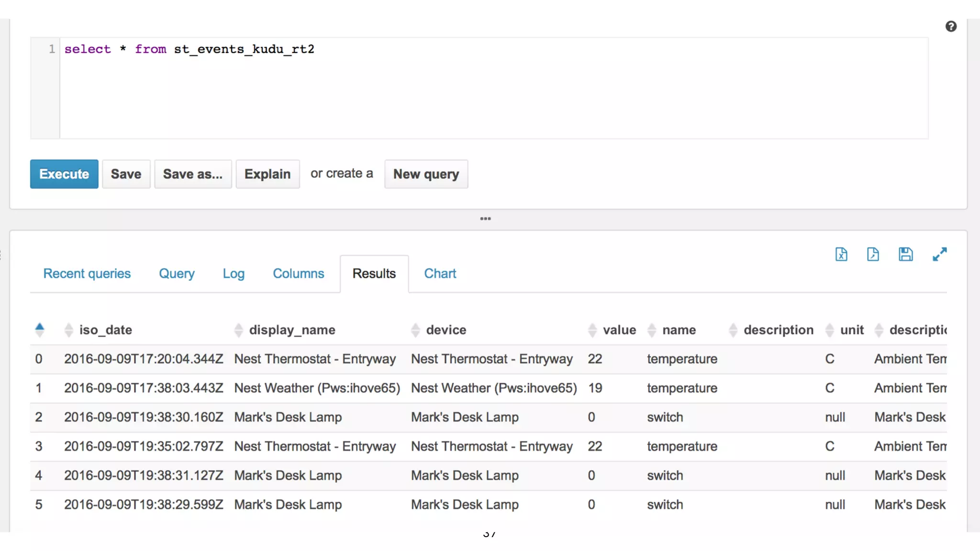Open the Log tab
The height and width of the screenshot is (551, 980).
(x=234, y=274)
